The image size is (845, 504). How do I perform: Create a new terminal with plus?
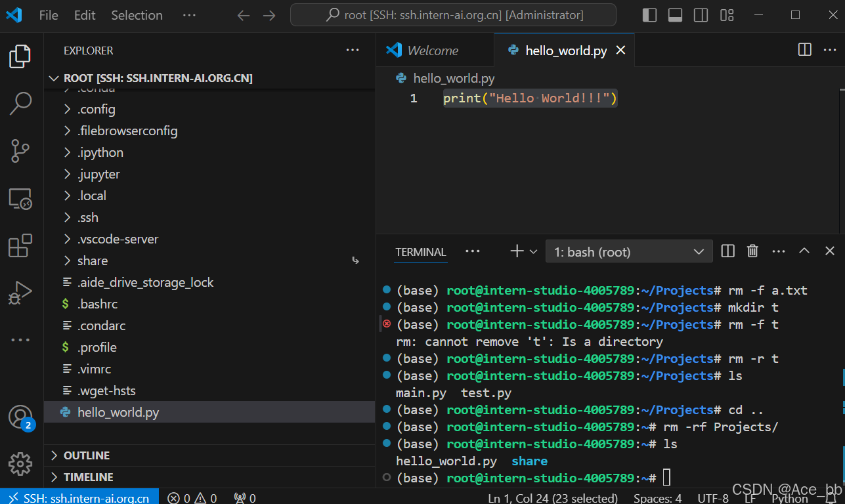[x=517, y=251]
